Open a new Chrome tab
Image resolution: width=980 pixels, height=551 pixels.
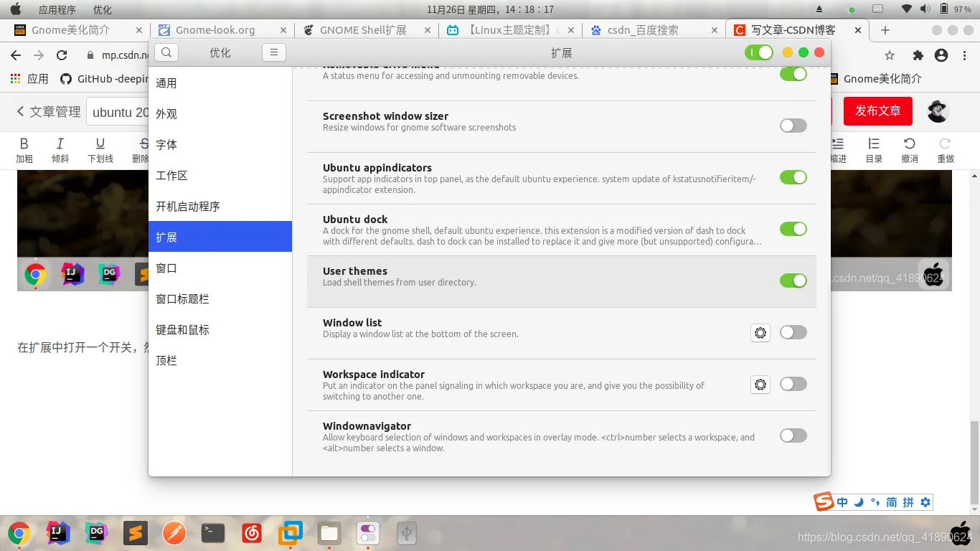tap(885, 30)
